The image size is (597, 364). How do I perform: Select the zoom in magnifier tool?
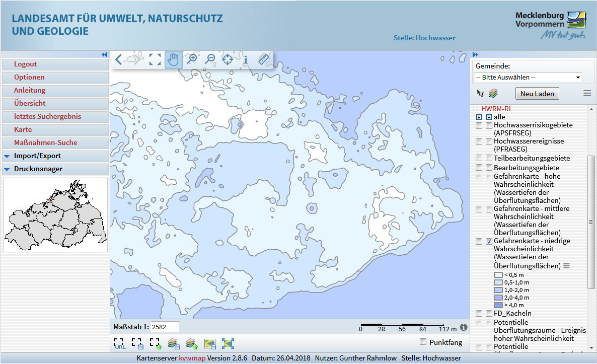pos(192,59)
